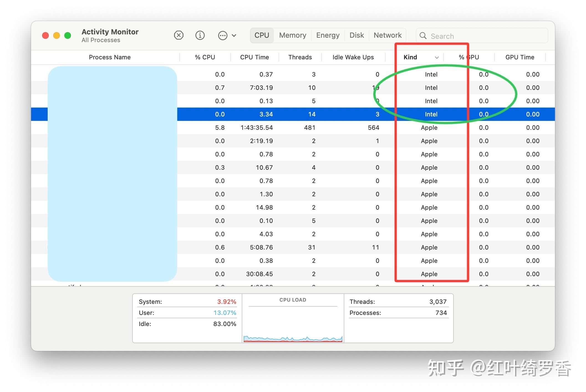Click the yellow minimize traffic light
The image size is (586, 392).
point(56,35)
